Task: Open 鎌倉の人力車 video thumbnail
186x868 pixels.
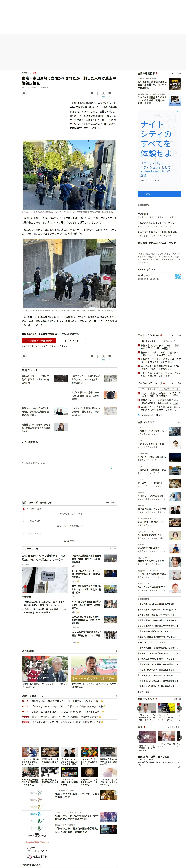Action: click(x=45, y=669)
